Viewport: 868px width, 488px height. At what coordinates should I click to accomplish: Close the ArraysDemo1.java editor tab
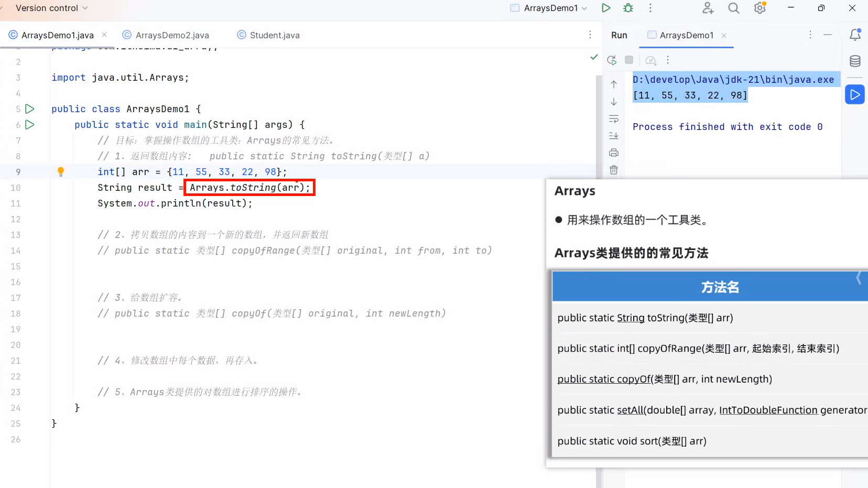coord(104,35)
